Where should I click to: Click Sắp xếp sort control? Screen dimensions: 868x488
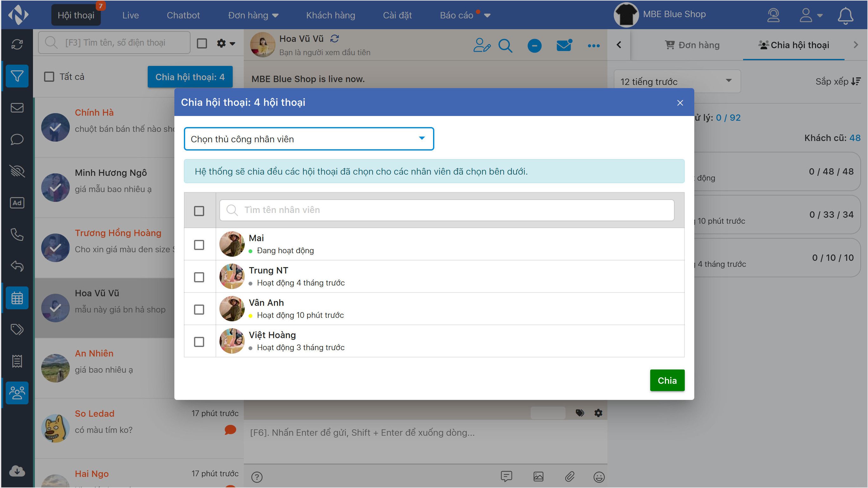pos(838,81)
